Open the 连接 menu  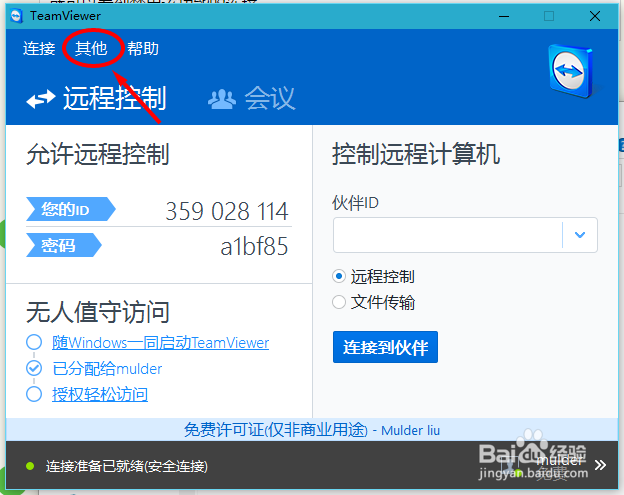pyautogui.click(x=39, y=49)
